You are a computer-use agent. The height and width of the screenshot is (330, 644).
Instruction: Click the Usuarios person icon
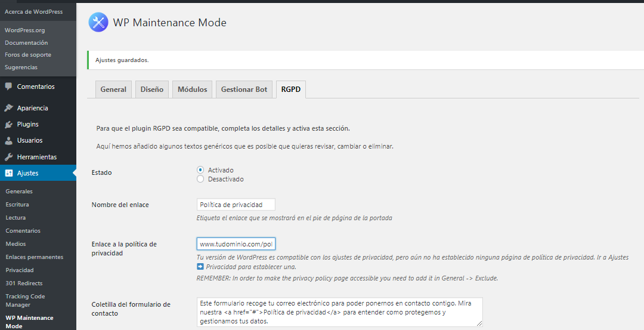pyautogui.click(x=8, y=141)
